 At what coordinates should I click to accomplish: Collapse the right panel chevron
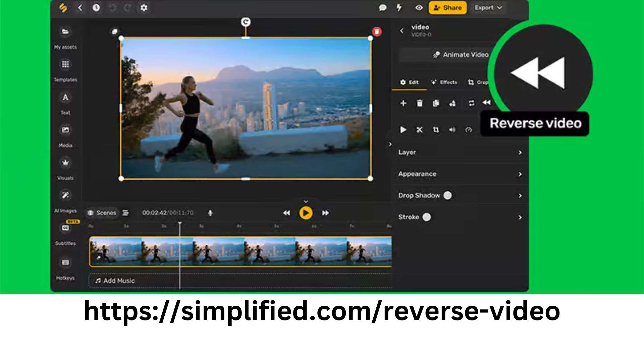[390, 144]
